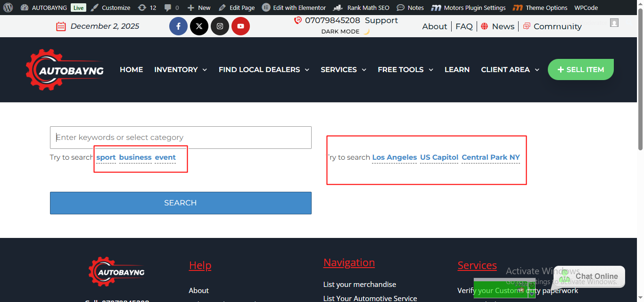Open the YouTube social icon

pyautogui.click(x=240, y=26)
